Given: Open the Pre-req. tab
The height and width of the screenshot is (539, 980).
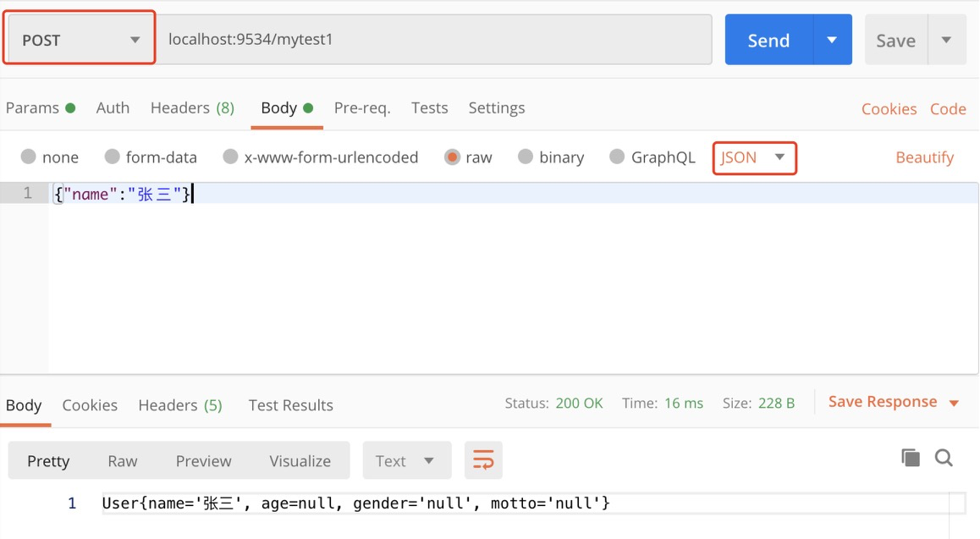Looking at the screenshot, I should (x=362, y=107).
